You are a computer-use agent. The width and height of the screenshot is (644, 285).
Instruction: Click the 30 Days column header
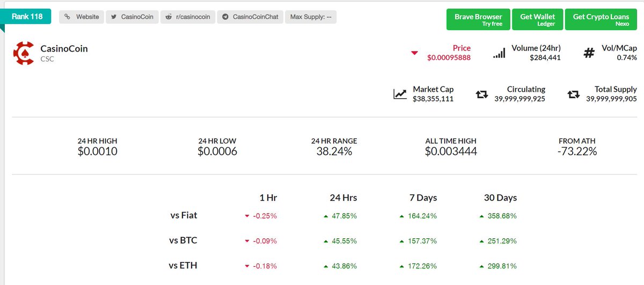[x=500, y=198]
